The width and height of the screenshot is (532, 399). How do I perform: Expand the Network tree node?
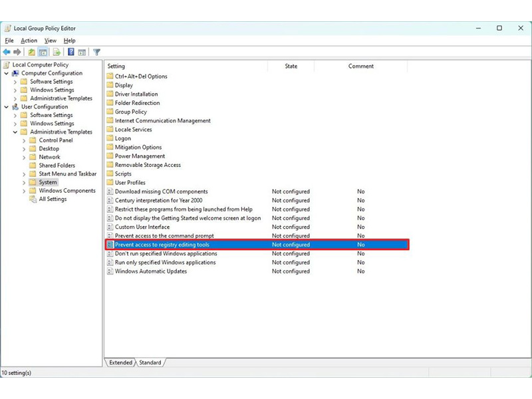pos(24,157)
